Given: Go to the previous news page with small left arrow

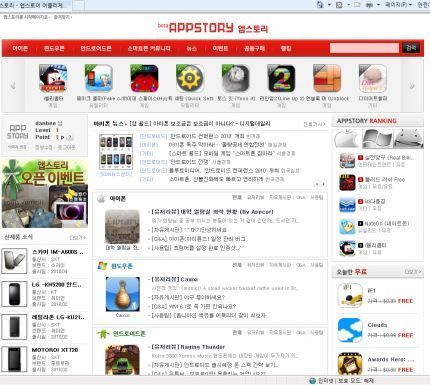Looking at the screenshot, I should pyautogui.click(x=317, y=184).
